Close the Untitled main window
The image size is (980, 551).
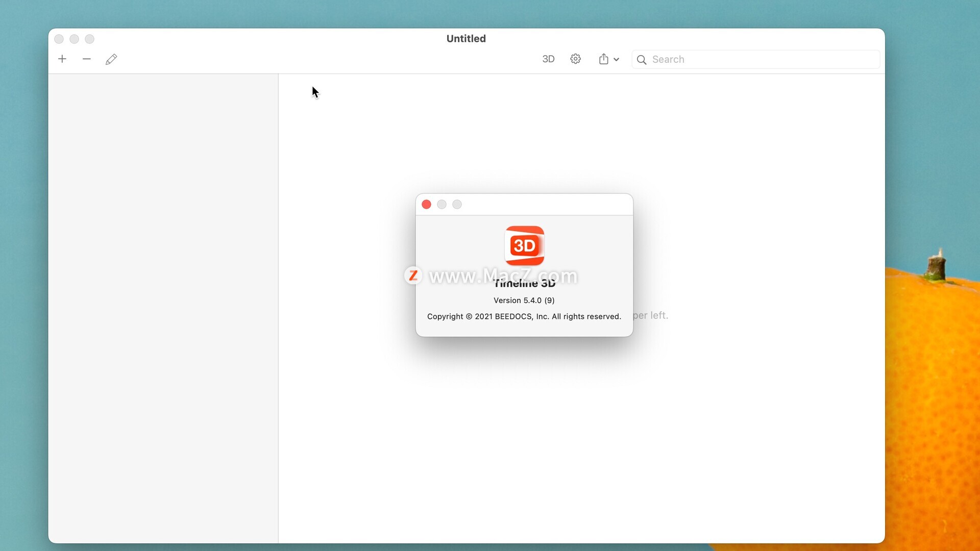(x=59, y=39)
